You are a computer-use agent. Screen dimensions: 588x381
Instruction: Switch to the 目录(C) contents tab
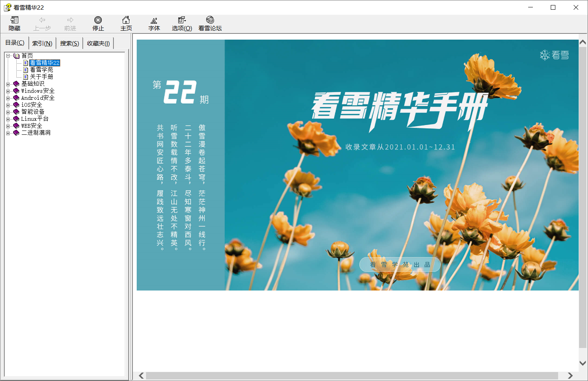tap(15, 43)
